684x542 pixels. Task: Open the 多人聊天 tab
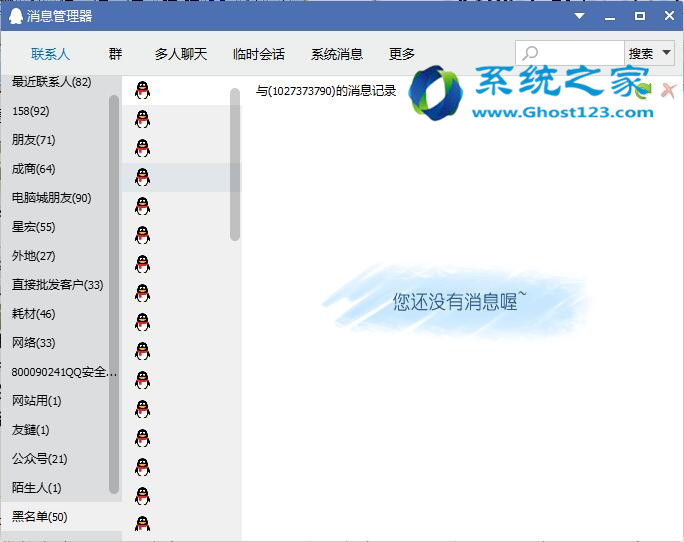click(x=181, y=54)
